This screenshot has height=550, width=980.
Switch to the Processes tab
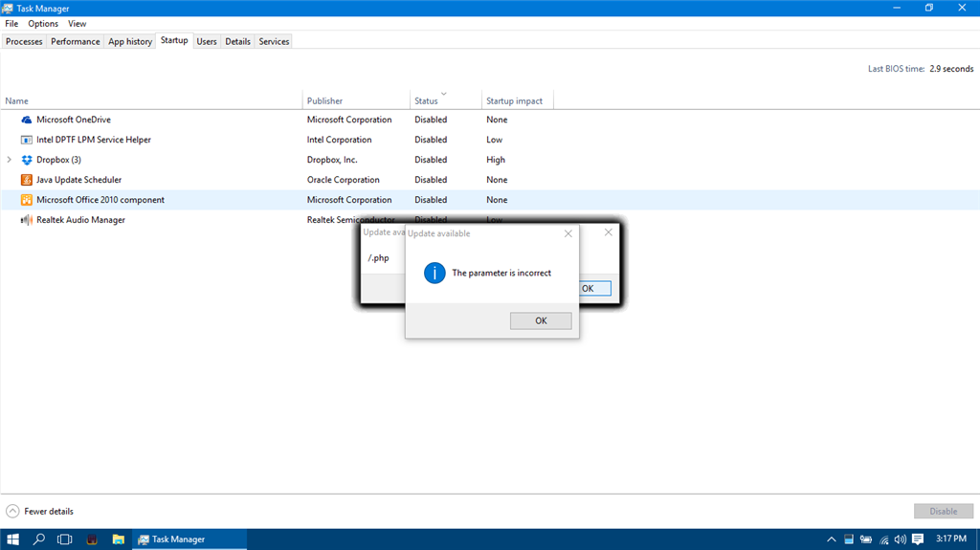point(24,41)
